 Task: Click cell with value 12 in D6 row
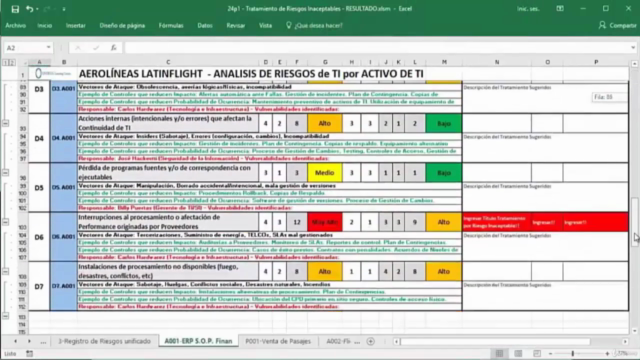coord(297,222)
